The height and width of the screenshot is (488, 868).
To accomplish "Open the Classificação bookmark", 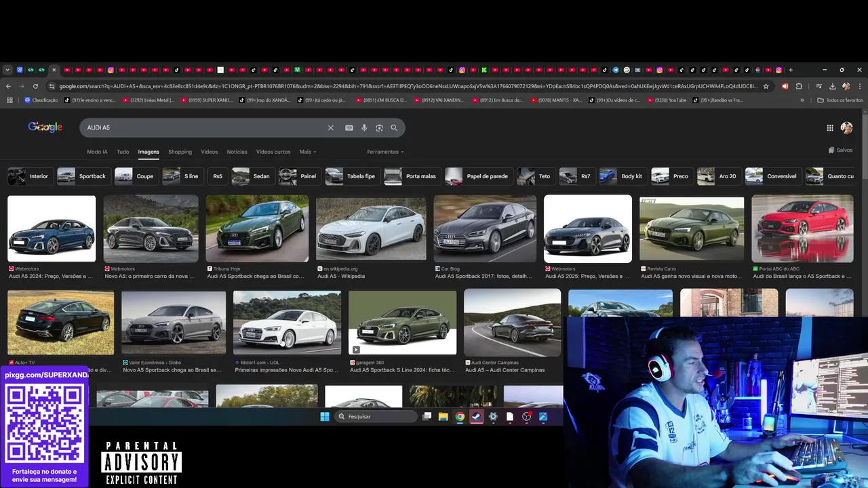I will [x=41, y=100].
